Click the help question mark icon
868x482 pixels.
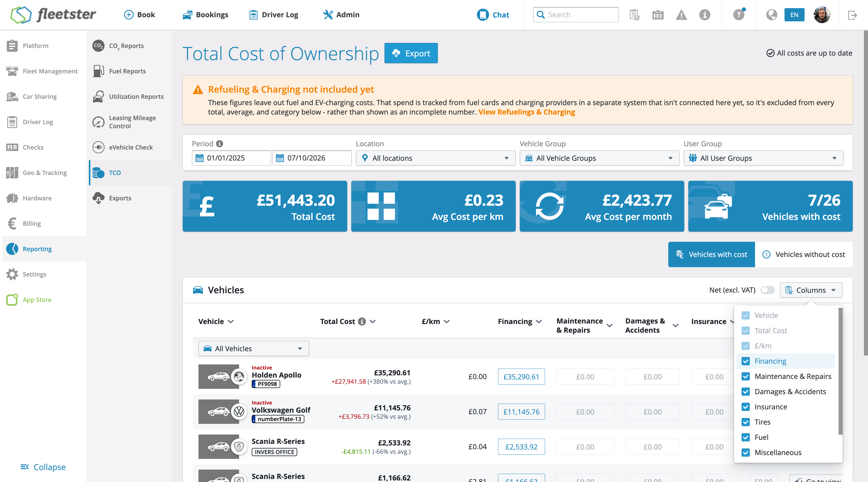point(738,15)
